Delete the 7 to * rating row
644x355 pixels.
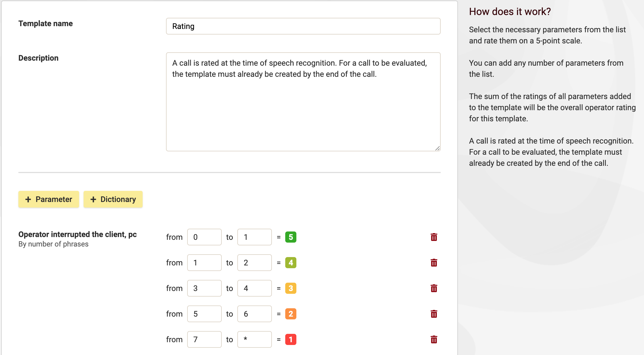pos(434,339)
